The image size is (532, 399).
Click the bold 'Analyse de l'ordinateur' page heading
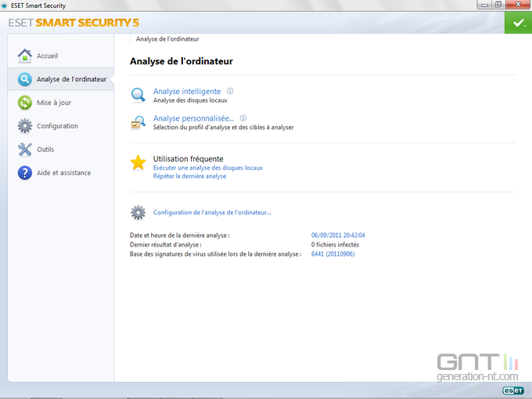[182, 61]
